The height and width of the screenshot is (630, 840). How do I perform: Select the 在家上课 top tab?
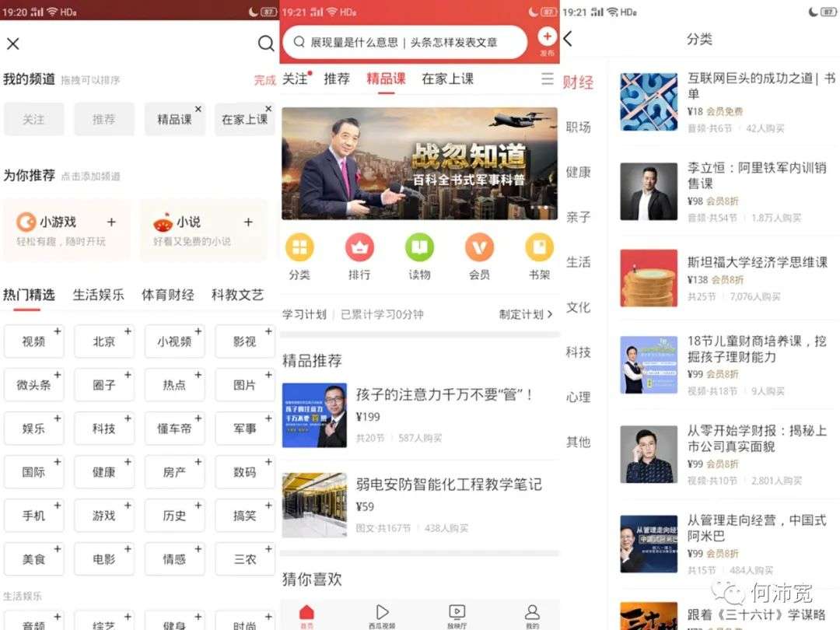click(x=448, y=79)
